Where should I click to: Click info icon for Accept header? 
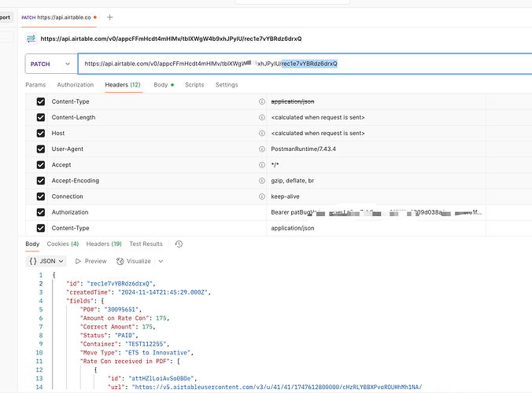coord(261,164)
